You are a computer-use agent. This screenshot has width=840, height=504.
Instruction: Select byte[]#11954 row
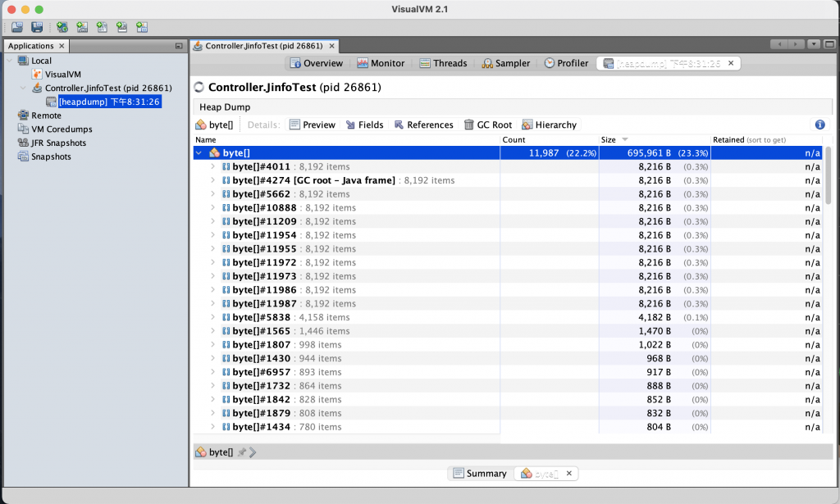(x=508, y=235)
